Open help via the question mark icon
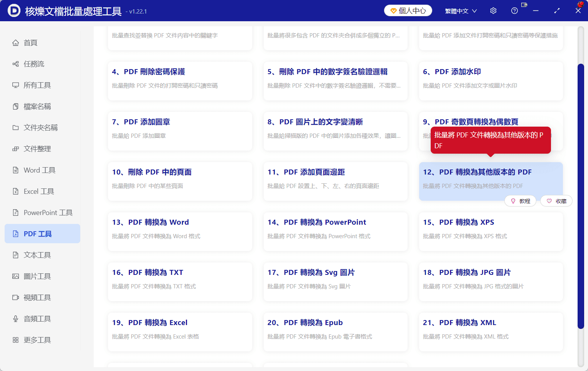 (514, 11)
